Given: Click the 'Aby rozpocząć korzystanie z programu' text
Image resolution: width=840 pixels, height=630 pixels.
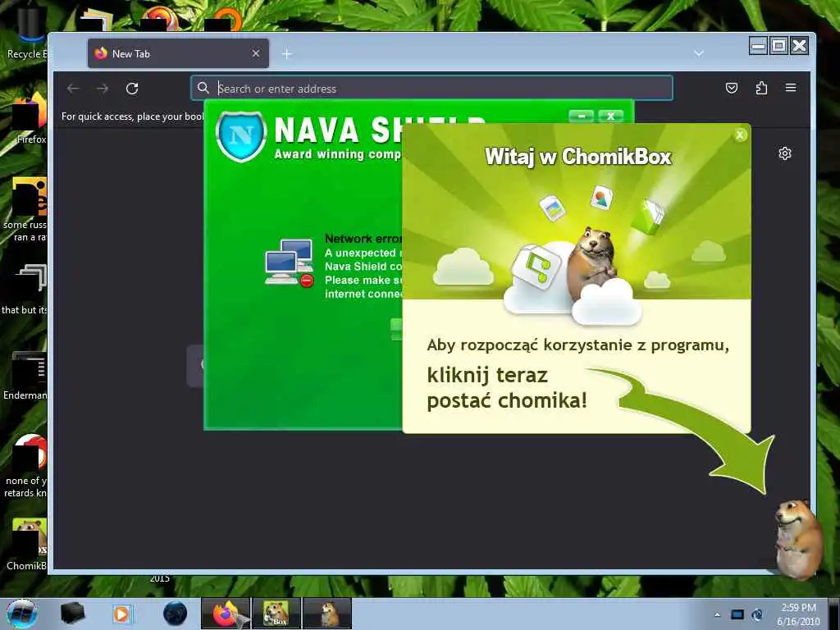Looking at the screenshot, I should tap(578, 345).
